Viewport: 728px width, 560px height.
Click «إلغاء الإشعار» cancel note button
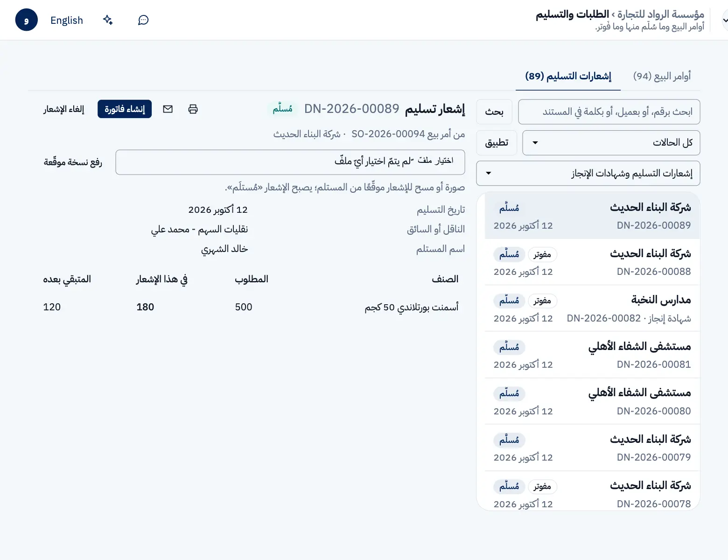coord(64,109)
